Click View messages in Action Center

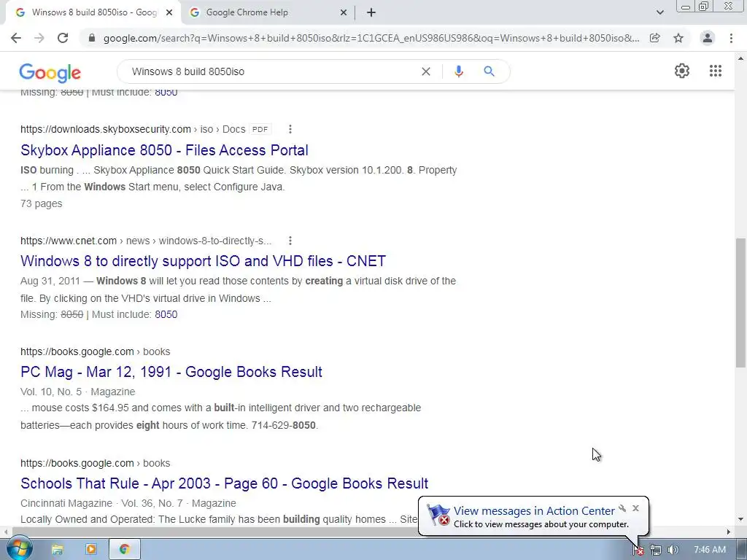pos(534,511)
